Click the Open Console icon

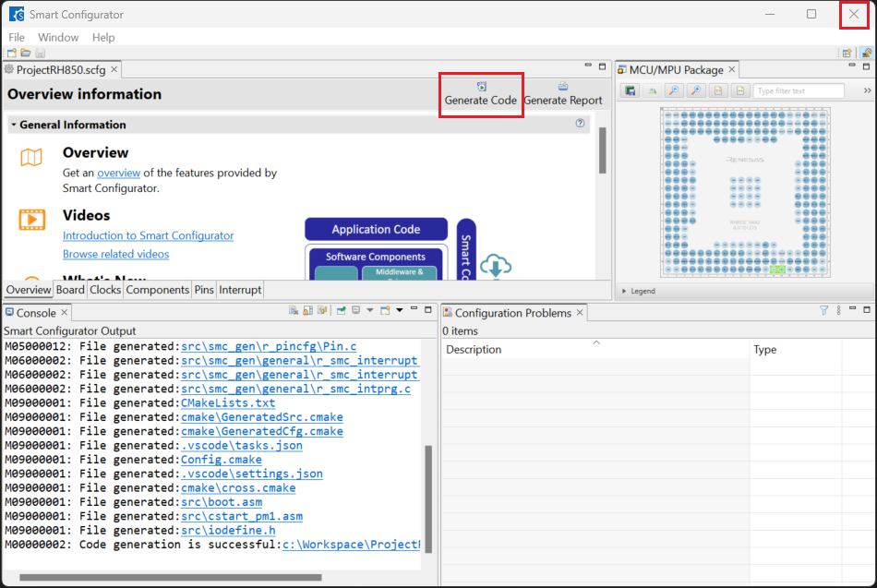pyautogui.click(x=385, y=310)
